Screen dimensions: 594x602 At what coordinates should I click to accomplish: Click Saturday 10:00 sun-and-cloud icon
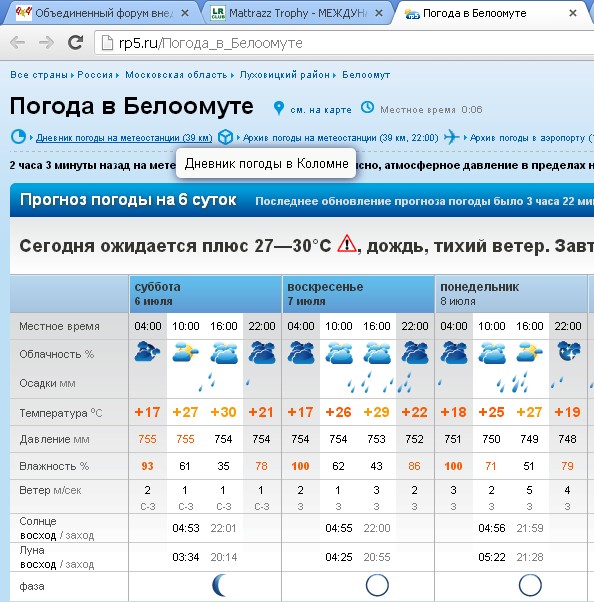click(185, 352)
